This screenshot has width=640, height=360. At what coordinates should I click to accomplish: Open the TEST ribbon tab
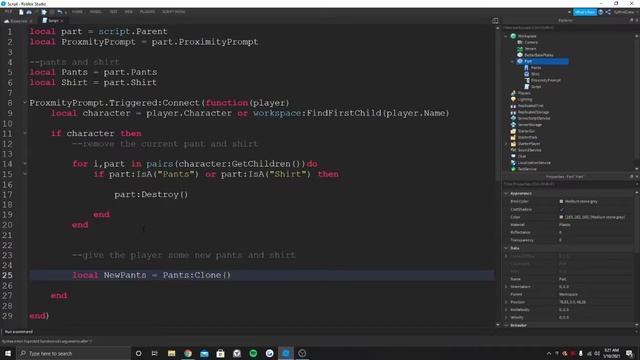point(113,12)
